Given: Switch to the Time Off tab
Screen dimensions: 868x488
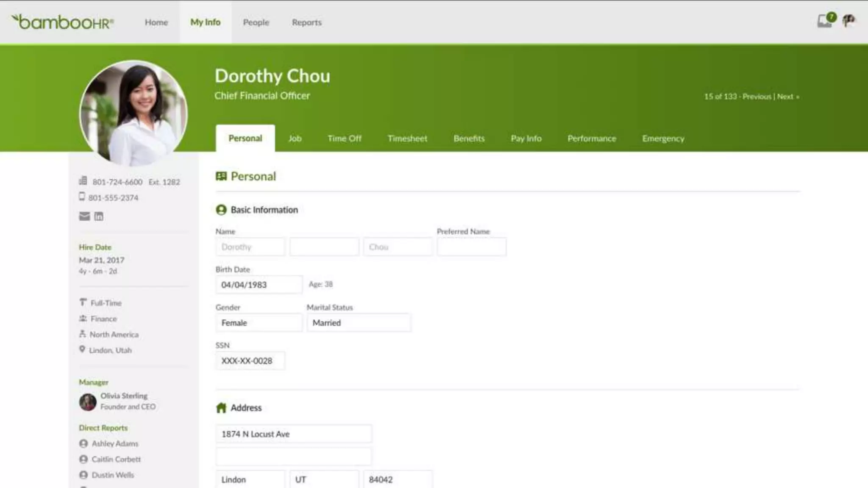Looking at the screenshot, I should click(344, 139).
